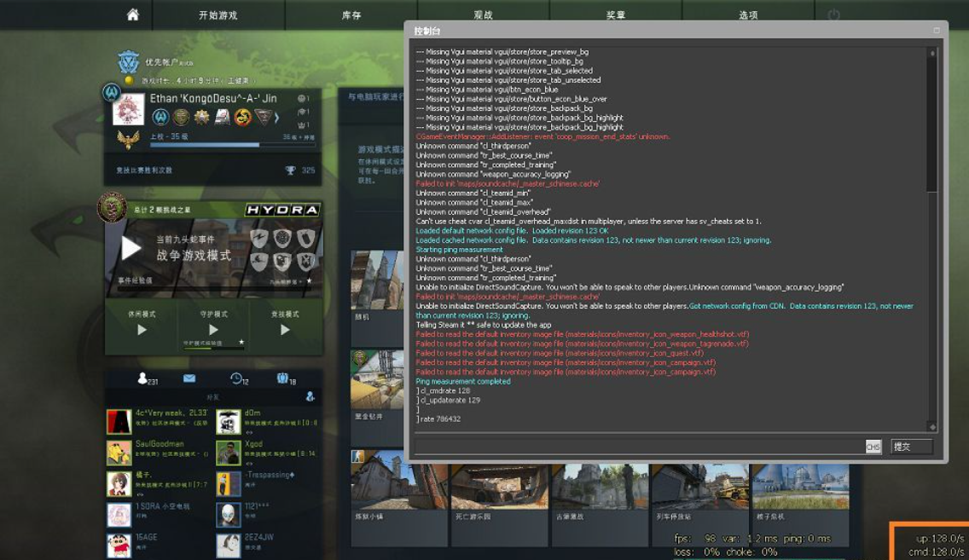Open the lobby group tab showing 18
The image size is (969, 560).
pos(286,378)
